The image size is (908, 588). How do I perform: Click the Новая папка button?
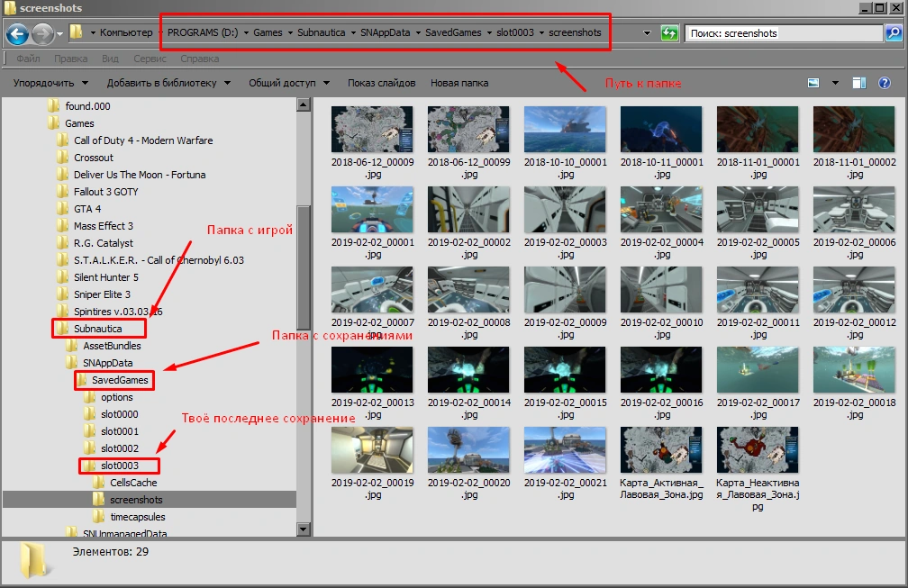click(459, 83)
